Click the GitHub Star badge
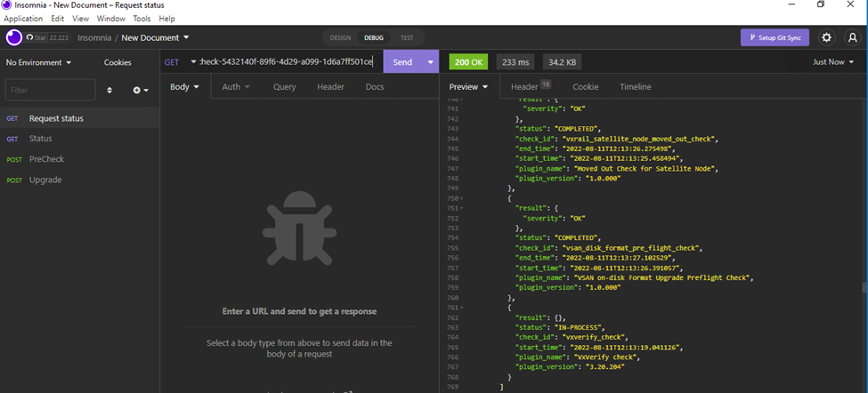 (48, 37)
